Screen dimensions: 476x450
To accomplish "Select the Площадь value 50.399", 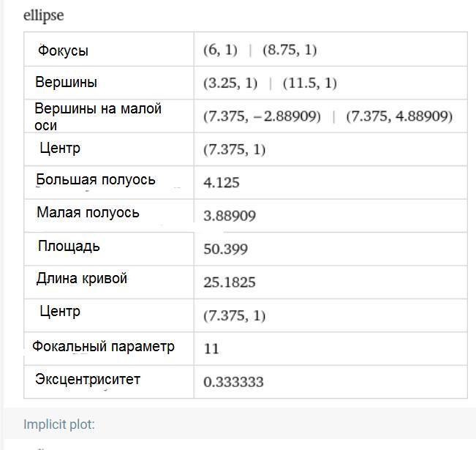I will pyautogui.click(x=225, y=250).
